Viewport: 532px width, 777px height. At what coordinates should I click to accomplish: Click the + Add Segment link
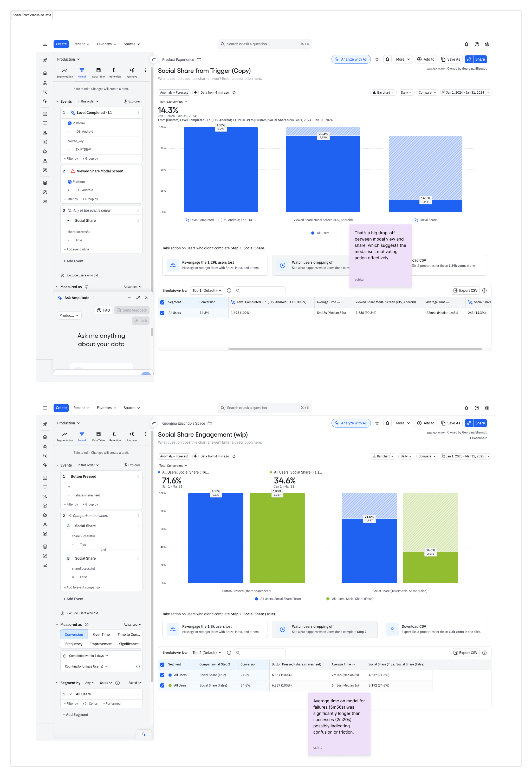[76, 715]
